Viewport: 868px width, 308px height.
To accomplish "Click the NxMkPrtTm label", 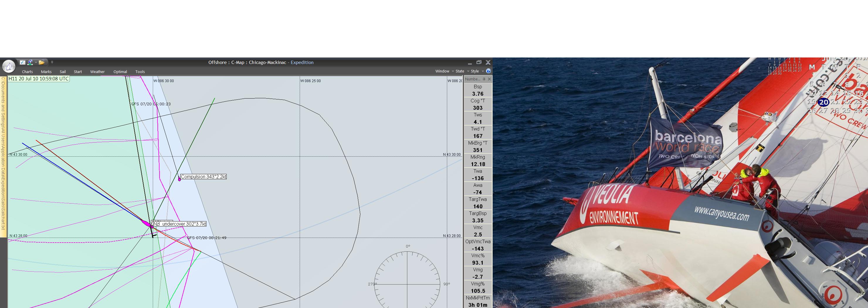I will pos(478,298).
